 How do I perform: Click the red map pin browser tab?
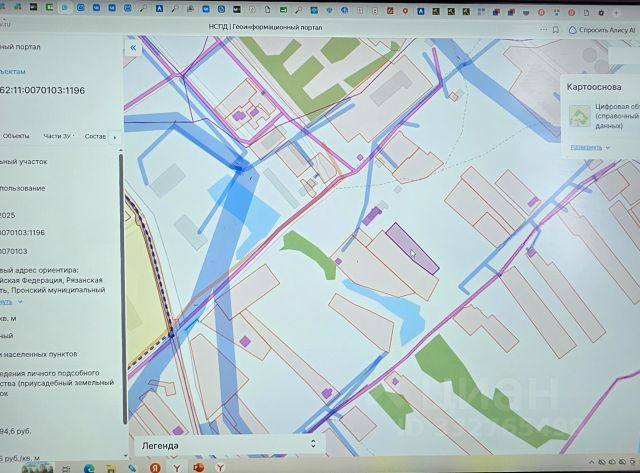(405, 11)
